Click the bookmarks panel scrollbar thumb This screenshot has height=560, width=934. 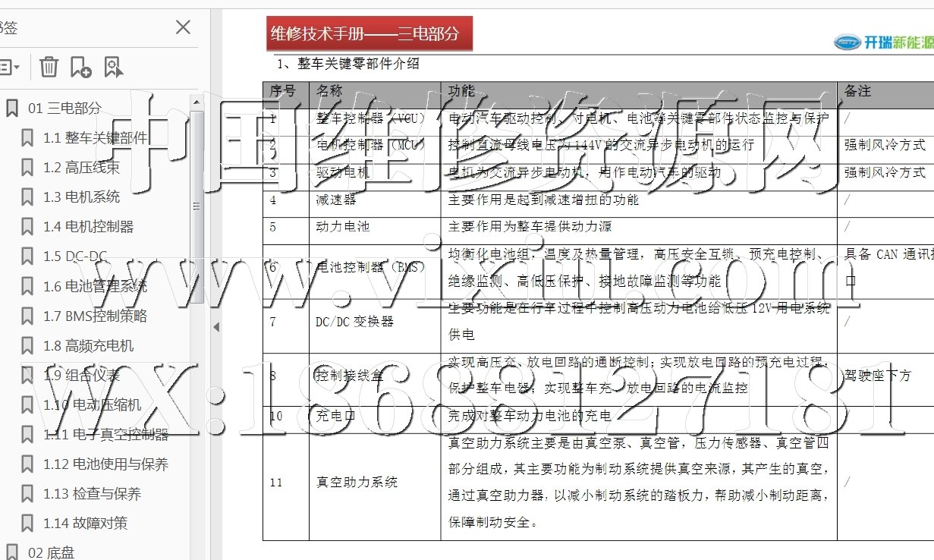point(197,205)
